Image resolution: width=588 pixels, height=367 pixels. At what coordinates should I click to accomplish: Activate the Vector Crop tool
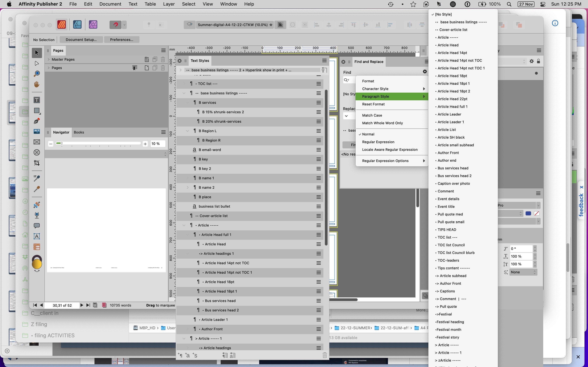point(37,163)
